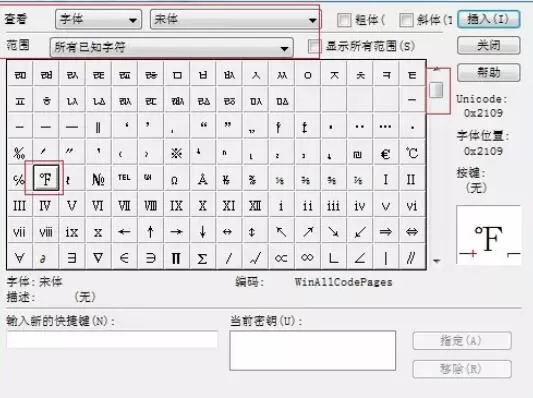This screenshot has width=533, height=398.
Task: Choose the care-of ℅ symbol
Action: [x=19, y=178]
